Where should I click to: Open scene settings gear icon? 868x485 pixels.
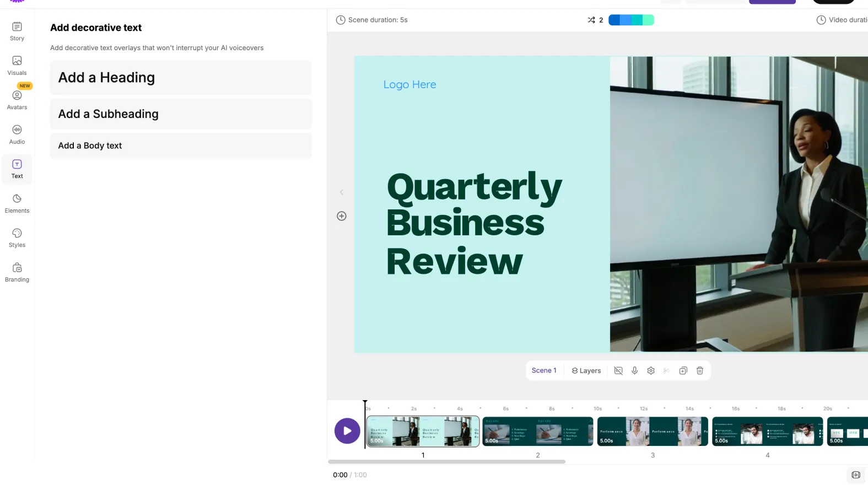point(651,371)
